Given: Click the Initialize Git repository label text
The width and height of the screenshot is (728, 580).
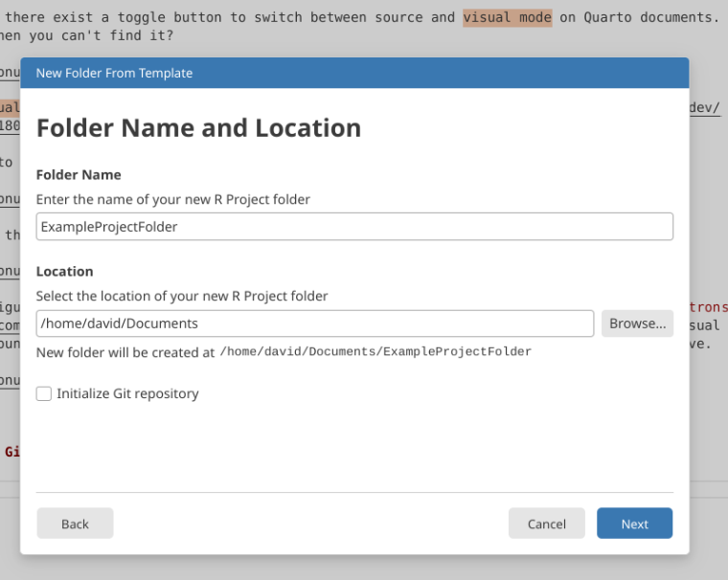Looking at the screenshot, I should point(127,393).
